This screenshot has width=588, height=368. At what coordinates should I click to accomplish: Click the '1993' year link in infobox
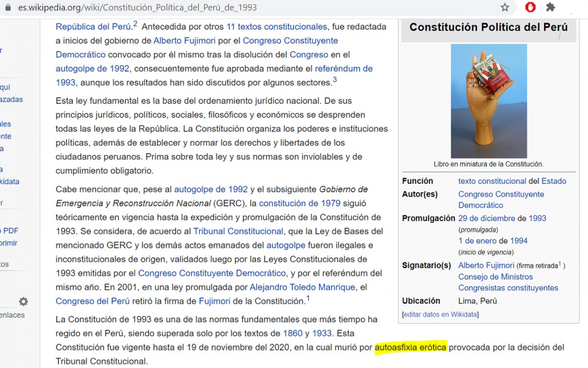click(538, 218)
